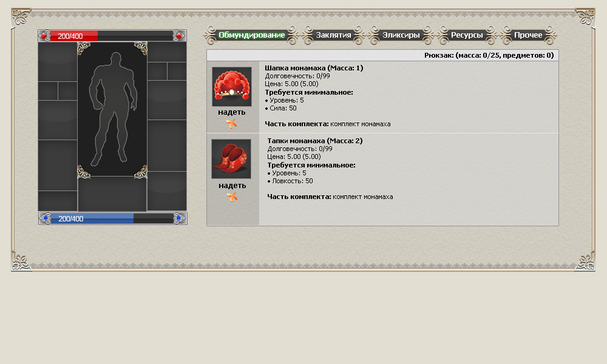Click the empty equipment slot below the character
Screen dimensions: 607x364
tap(112, 194)
